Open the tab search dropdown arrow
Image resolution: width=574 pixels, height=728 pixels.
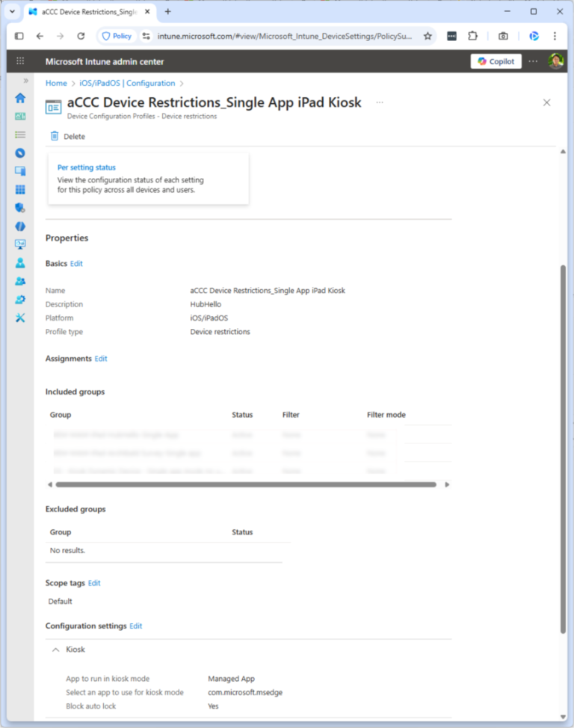[13, 12]
